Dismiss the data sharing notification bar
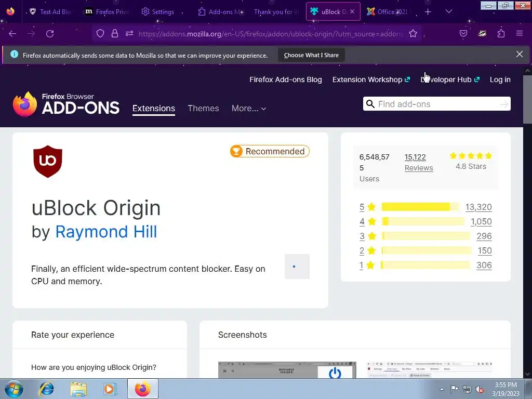This screenshot has height=399, width=532. (520, 54)
